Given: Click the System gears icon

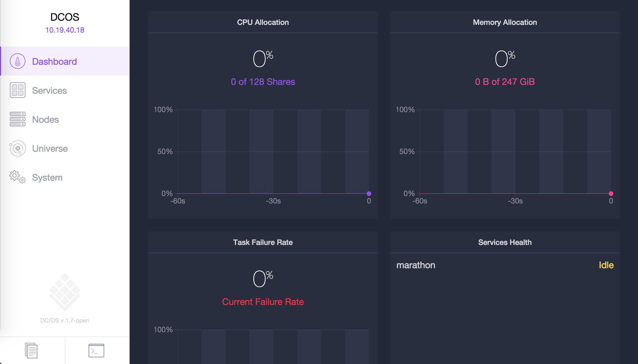Looking at the screenshot, I should click(18, 177).
